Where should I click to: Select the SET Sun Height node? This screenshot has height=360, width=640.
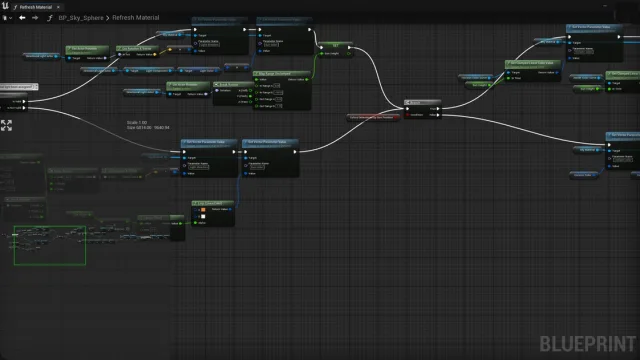(336, 49)
